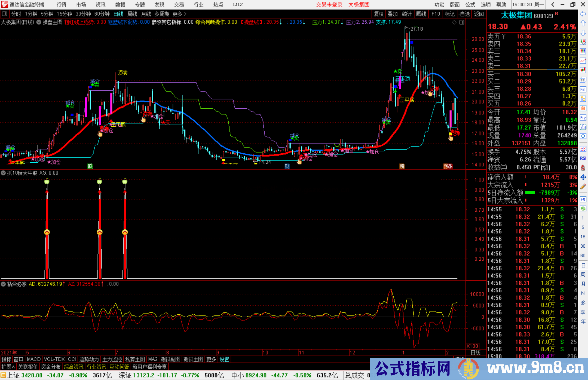Expand the 操盘主图 indicator dropdown arrow
This screenshot has height=380, width=588.
(39, 22)
